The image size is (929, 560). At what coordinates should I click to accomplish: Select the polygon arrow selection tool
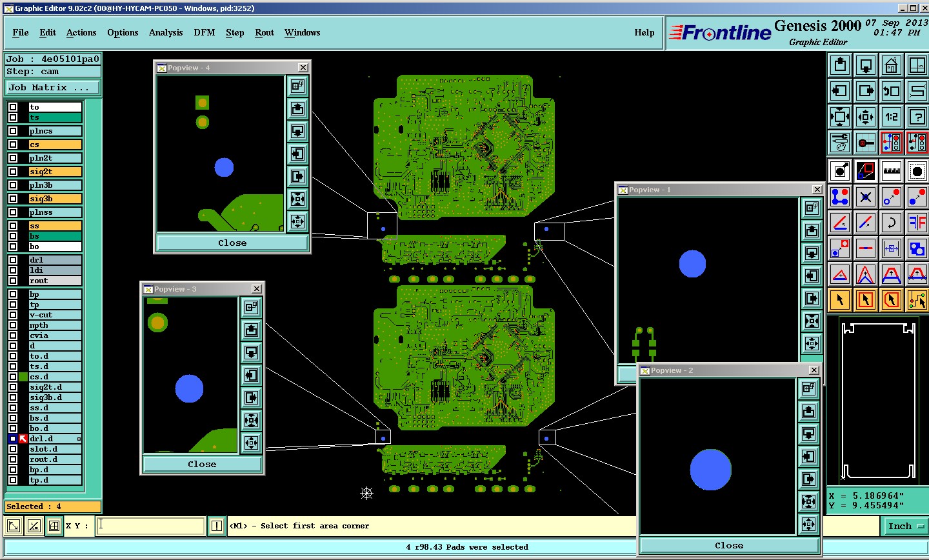(x=892, y=300)
